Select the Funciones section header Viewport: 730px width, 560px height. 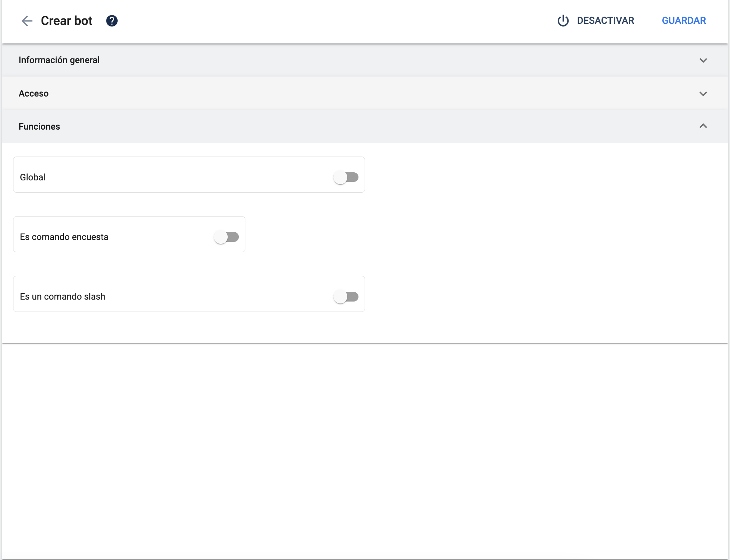39,126
